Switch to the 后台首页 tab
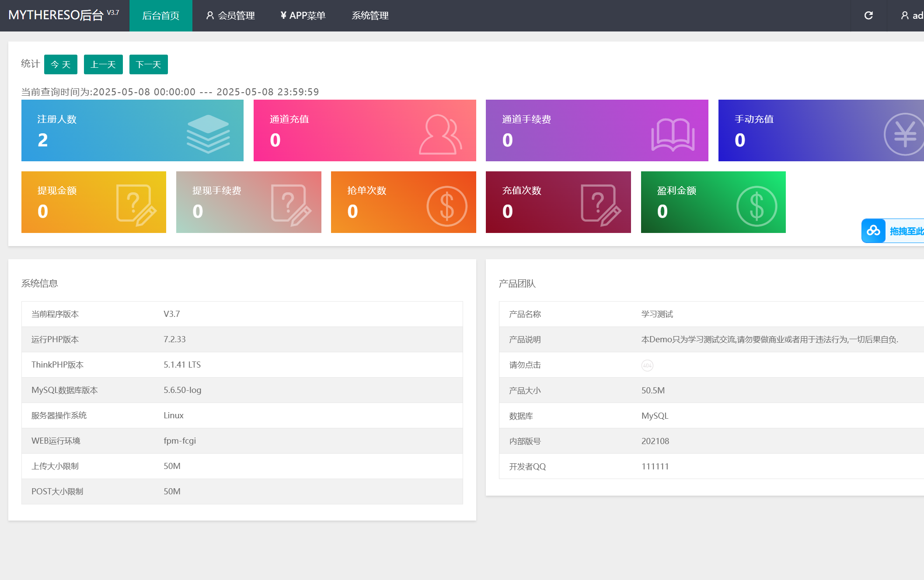Screen dimensions: 924x580 (160, 16)
